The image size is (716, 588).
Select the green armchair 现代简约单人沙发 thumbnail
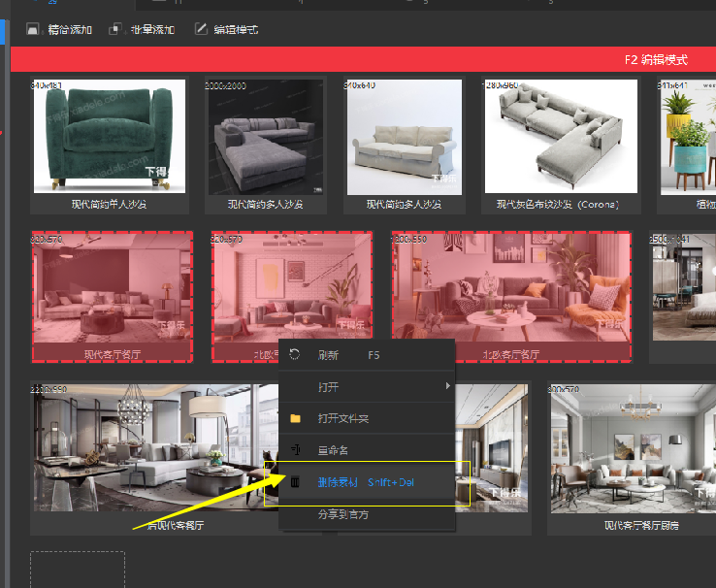pos(109,136)
